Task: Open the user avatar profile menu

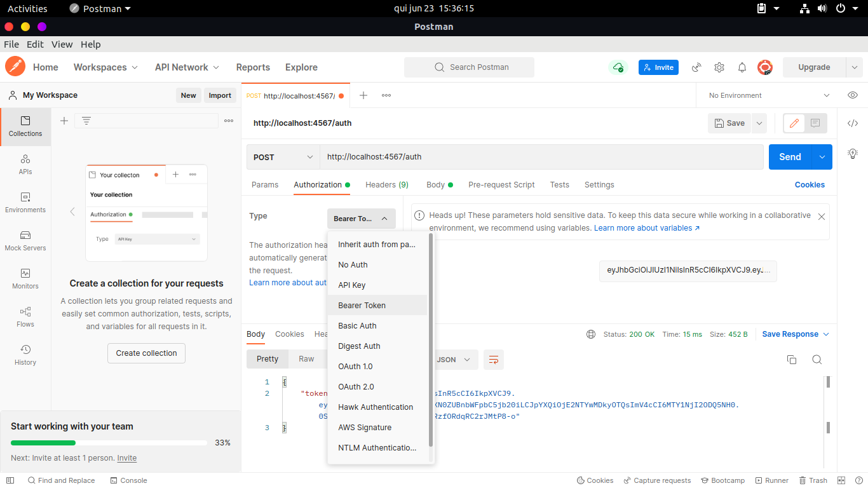Action: [765, 67]
